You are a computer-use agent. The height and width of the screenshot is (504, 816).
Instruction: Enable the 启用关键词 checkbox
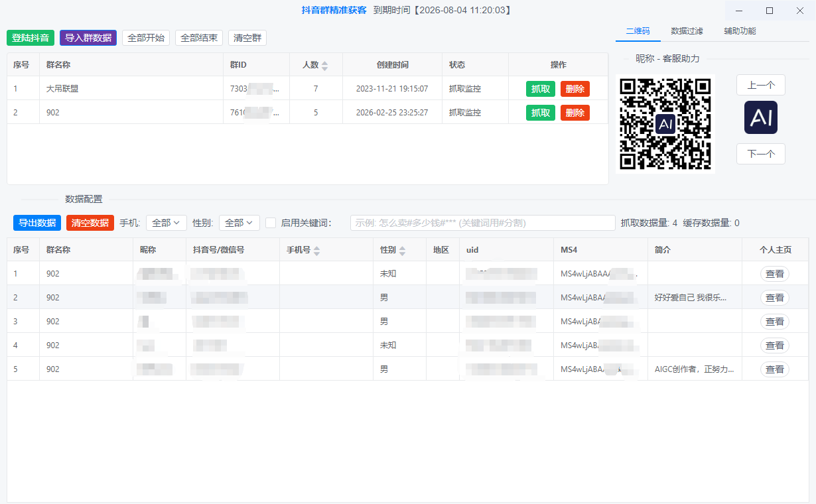tap(271, 223)
